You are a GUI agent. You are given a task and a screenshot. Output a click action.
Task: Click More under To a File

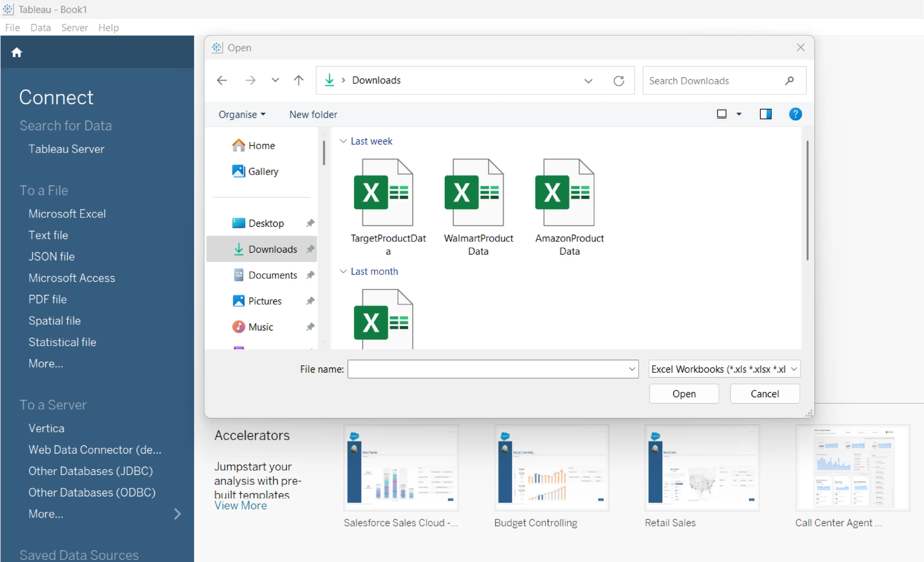[x=46, y=364]
